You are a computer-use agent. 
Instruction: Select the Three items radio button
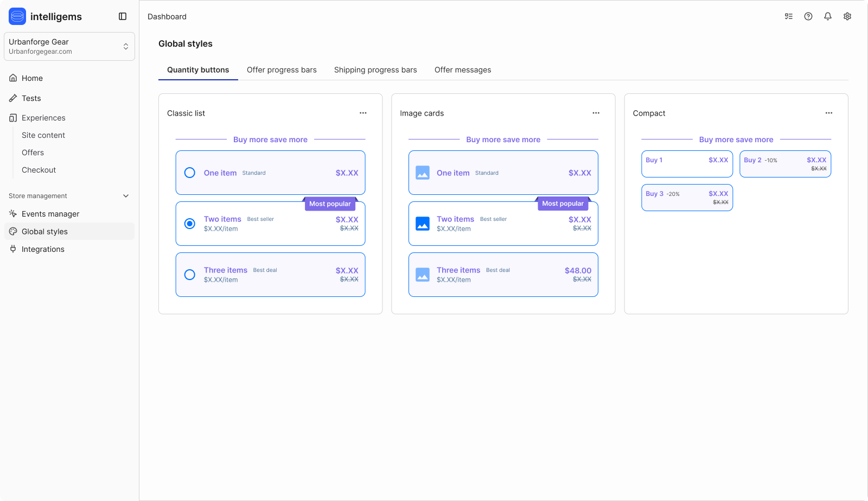click(190, 275)
